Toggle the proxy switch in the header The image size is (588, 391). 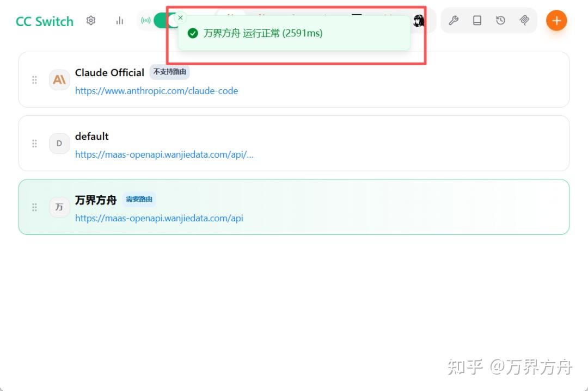coord(166,21)
